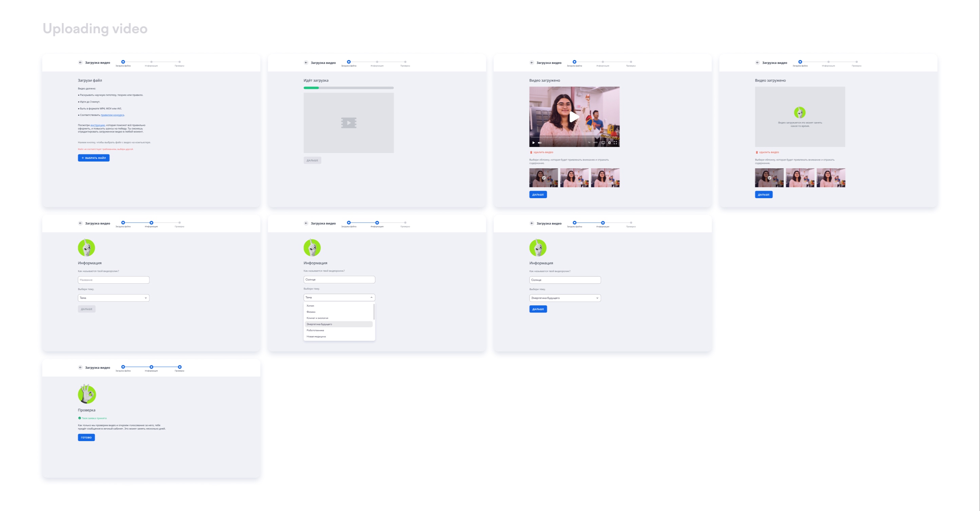Click the 1x playback speed control
Screen dimensions: 980x511
click(x=589, y=143)
